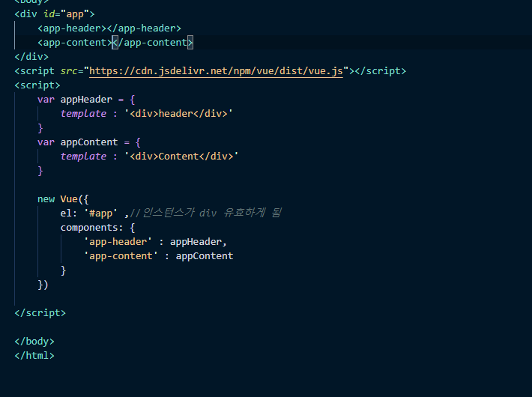Image resolution: width=532 pixels, height=397 pixels.
Task: Select the opening <app-header> tag
Action: click(x=72, y=28)
